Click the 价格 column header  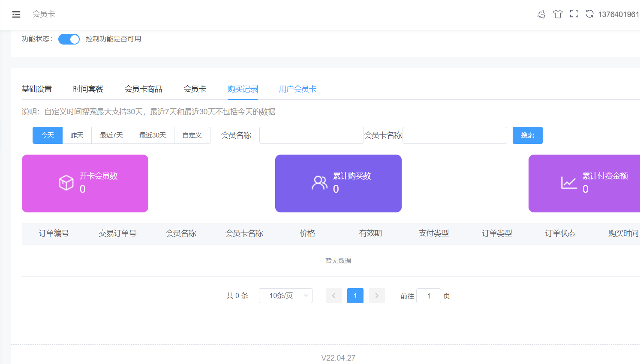pos(307,233)
